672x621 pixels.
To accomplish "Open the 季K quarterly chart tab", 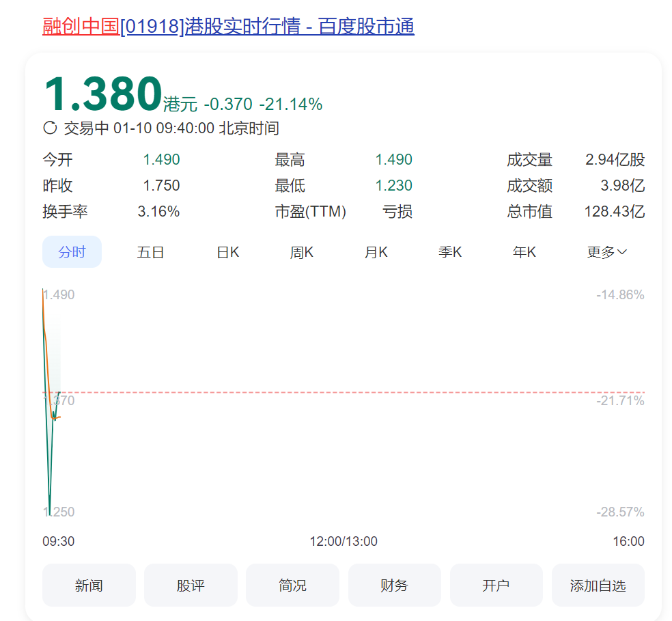I will point(450,252).
